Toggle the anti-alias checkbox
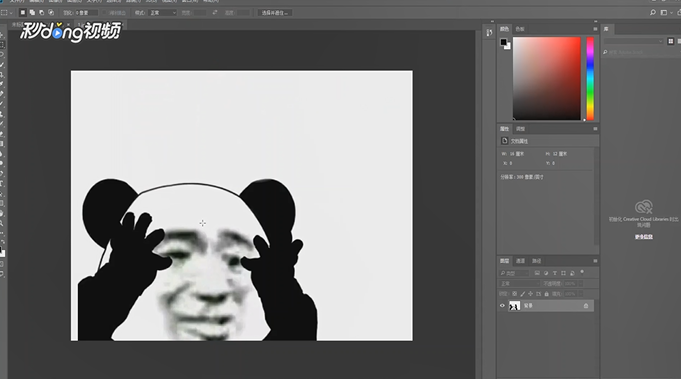The width and height of the screenshot is (681, 379). [104, 13]
